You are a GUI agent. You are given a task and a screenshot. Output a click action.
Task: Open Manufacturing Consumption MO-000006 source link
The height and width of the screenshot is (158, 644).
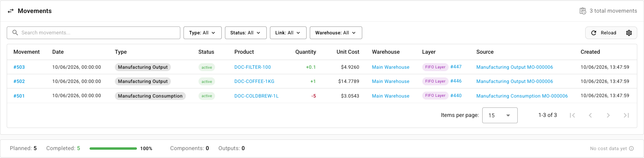522,96
